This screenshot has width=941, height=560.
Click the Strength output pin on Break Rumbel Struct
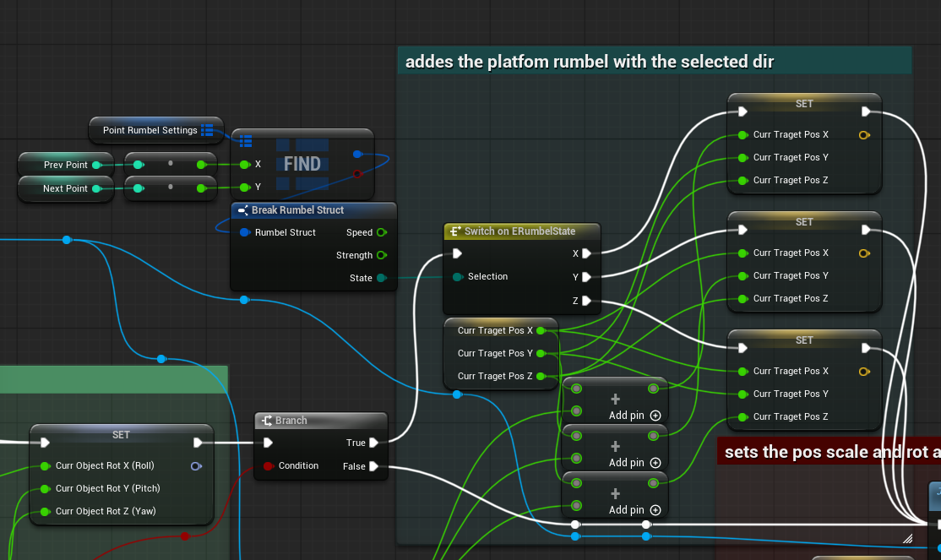point(381,255)
